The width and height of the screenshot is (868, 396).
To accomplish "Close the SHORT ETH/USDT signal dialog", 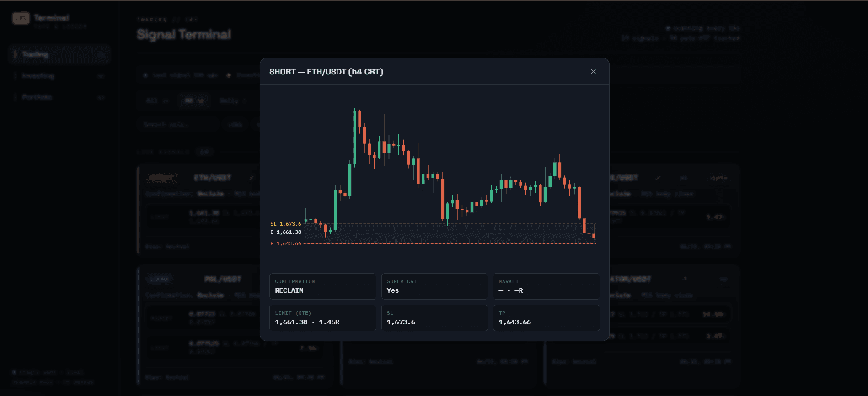I will pyautogui.click(x=593, y=72).
